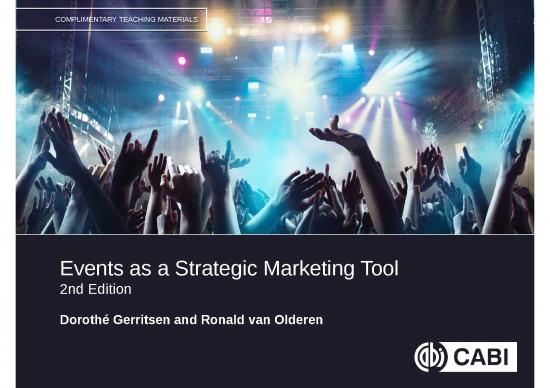Click the '2nd Edition' subtitle
The image size is (550, 388).
pyautogui.click(x=96, y=289)
